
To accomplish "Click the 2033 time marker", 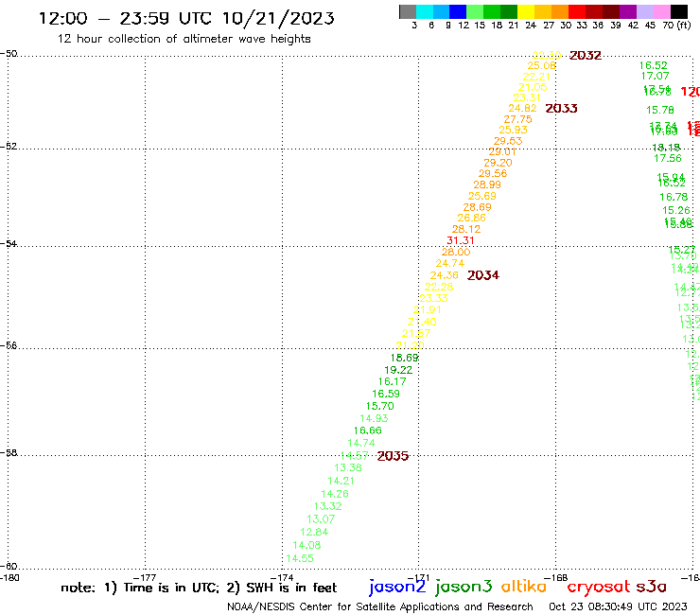I will pos(561,108).
